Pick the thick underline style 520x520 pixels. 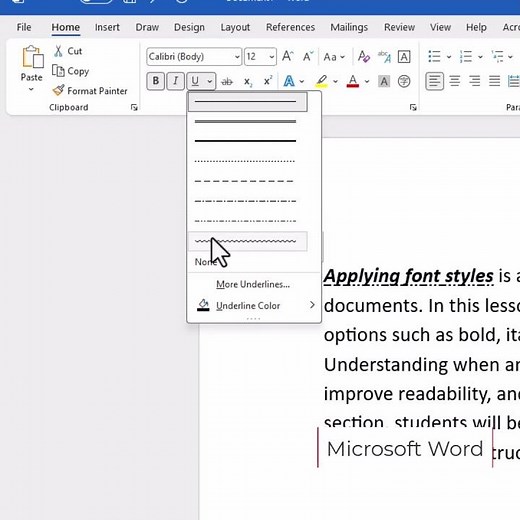pos(248,141)
